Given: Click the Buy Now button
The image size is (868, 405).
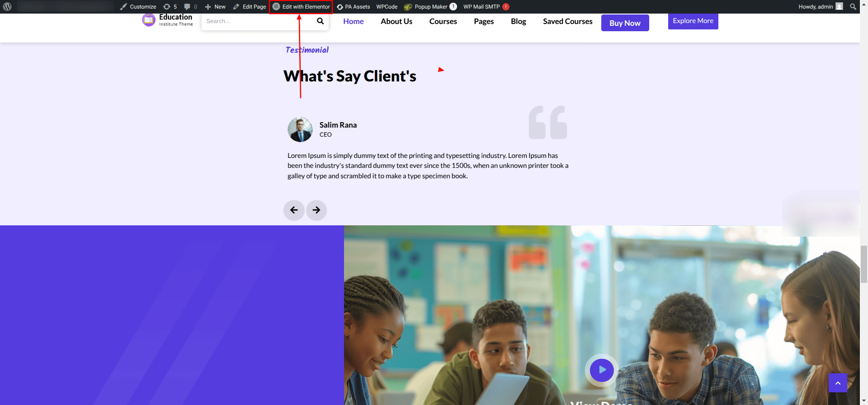Looking at the screenshot, I should click(x=625, y=23).
